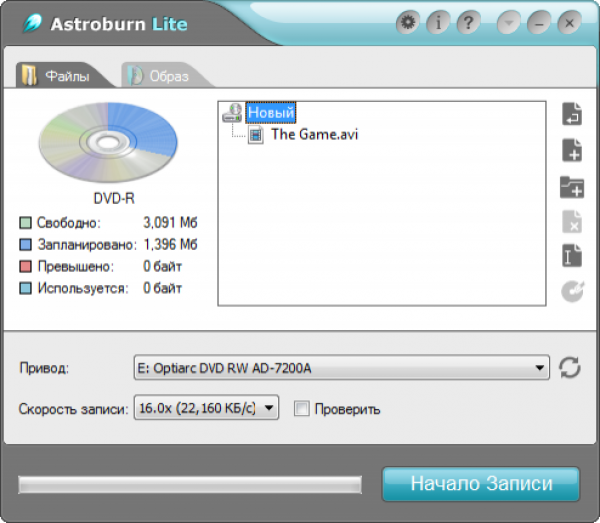This screenshot has height=523, width=600.
Task: Add files with the page-plus icon
Action: [572, 150]
